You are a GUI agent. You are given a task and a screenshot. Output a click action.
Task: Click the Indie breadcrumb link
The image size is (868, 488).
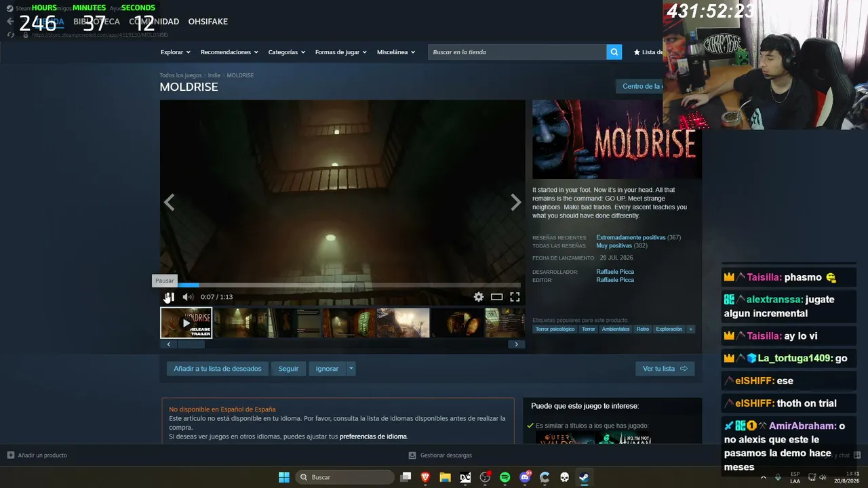click(x=214, y=75)
